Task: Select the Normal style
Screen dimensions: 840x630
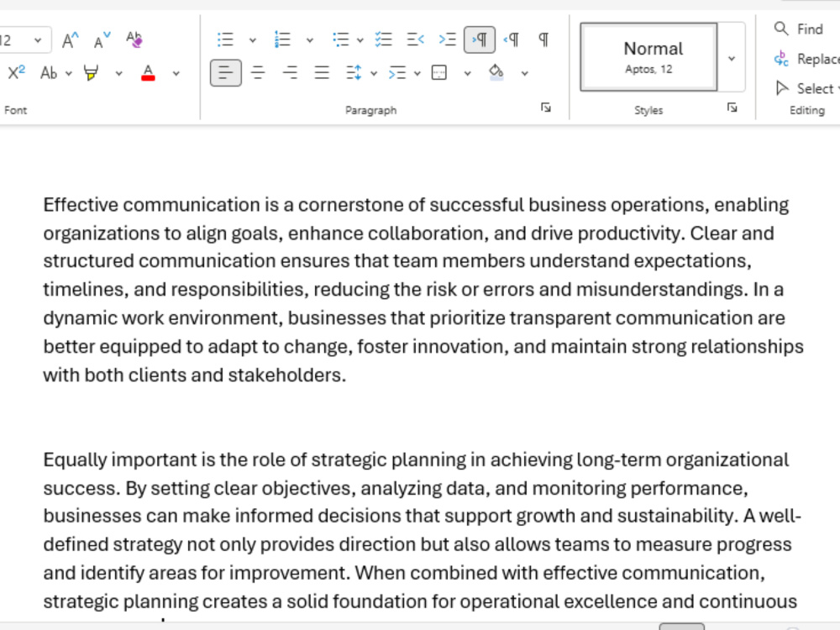Action: [x=648, y=57]
